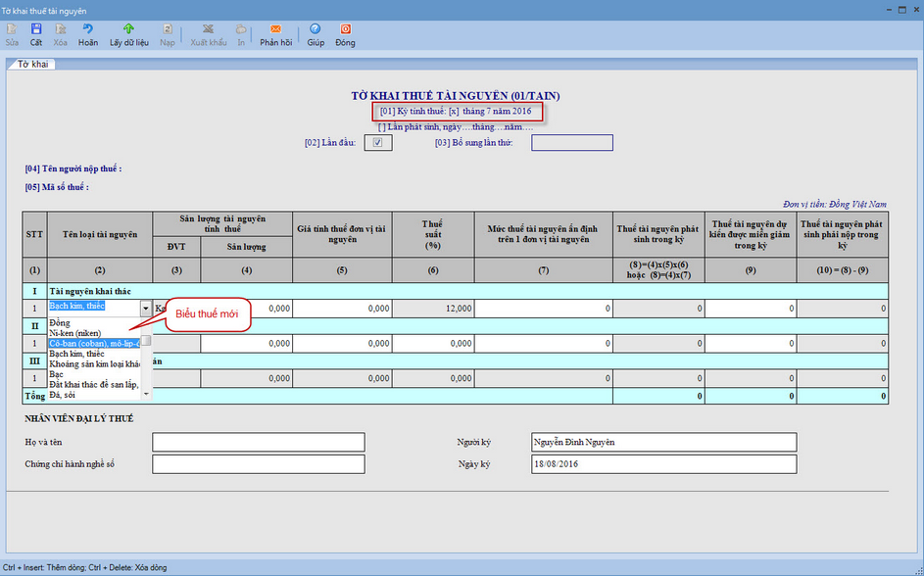Screen dimensions: 924x576
Task: Click the Người ký field
Action: [x=663, y=442]
